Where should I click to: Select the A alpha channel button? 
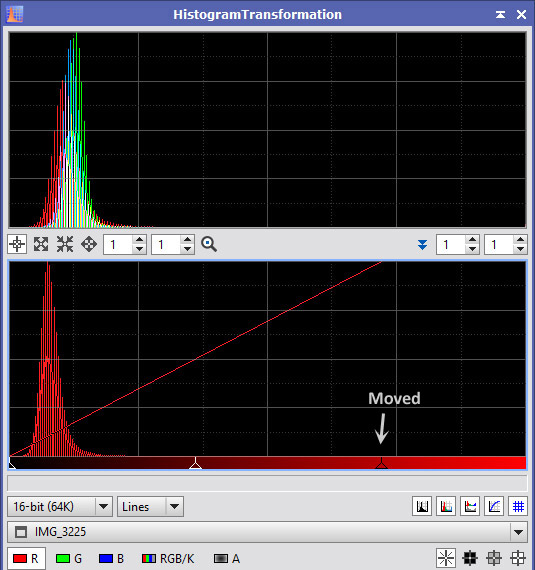click(x=226, y=558)
